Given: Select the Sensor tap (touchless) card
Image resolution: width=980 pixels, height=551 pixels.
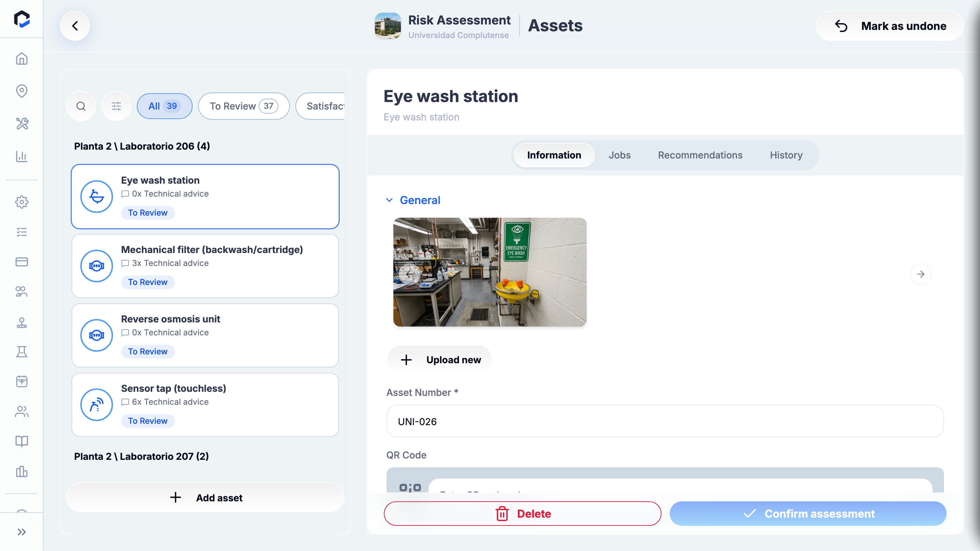Looking at the screenshot, I should [x=205, y=405].
